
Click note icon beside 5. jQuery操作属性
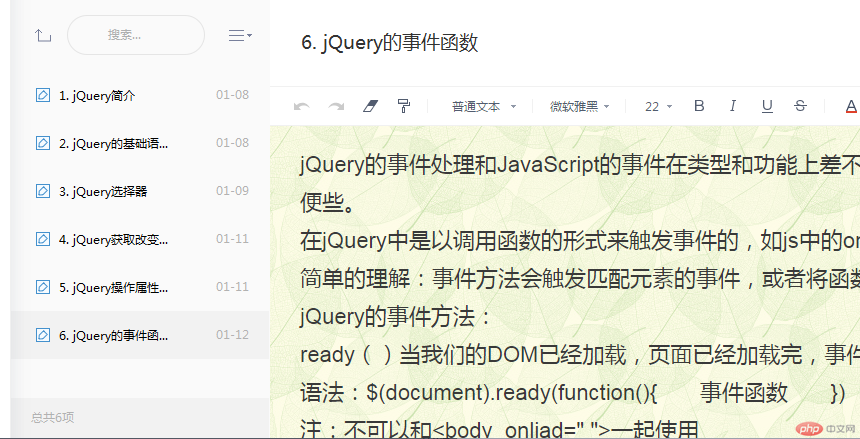43,287
